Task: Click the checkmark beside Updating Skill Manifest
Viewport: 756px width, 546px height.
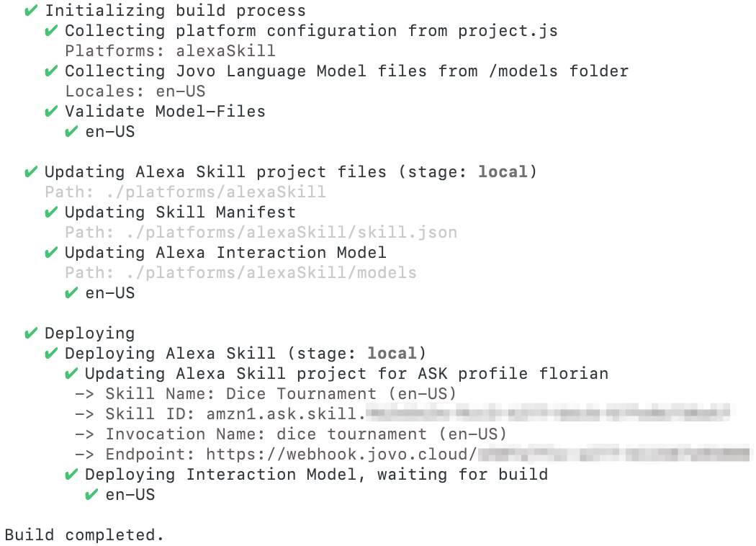Action: pyautogui.click(x=51, y=212)
